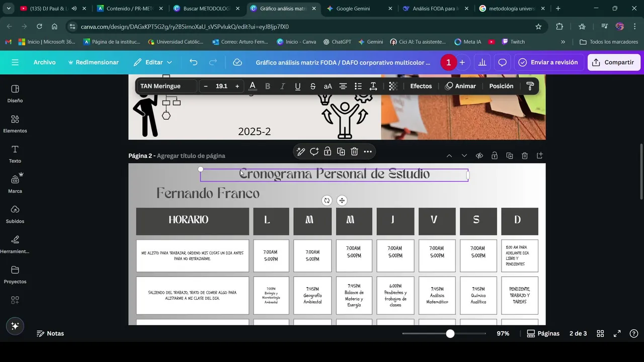Change text alignment
644x362 pixels.
[343, 86]
